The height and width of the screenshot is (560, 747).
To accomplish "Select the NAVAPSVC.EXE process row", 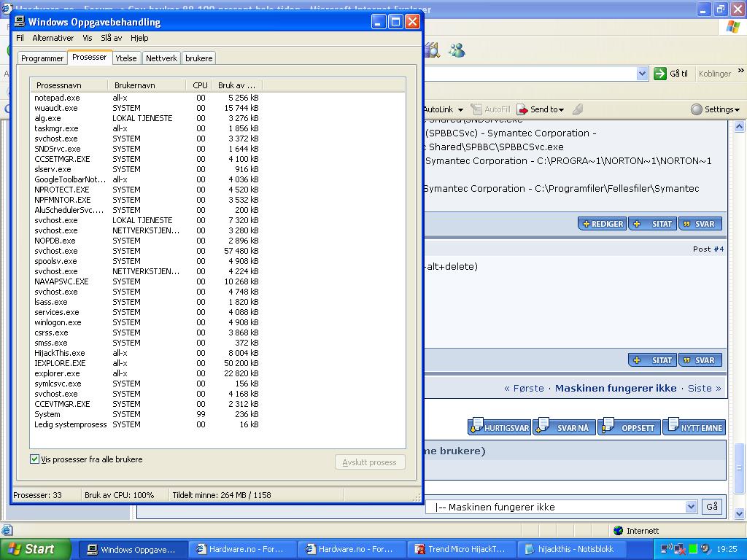I will pos(146,282).
